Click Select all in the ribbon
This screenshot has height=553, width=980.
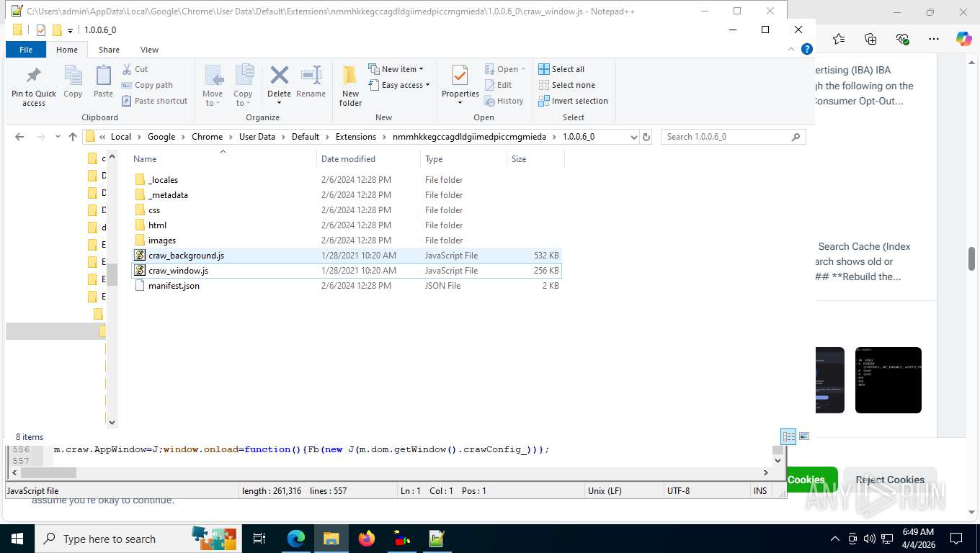pos(561,69)
